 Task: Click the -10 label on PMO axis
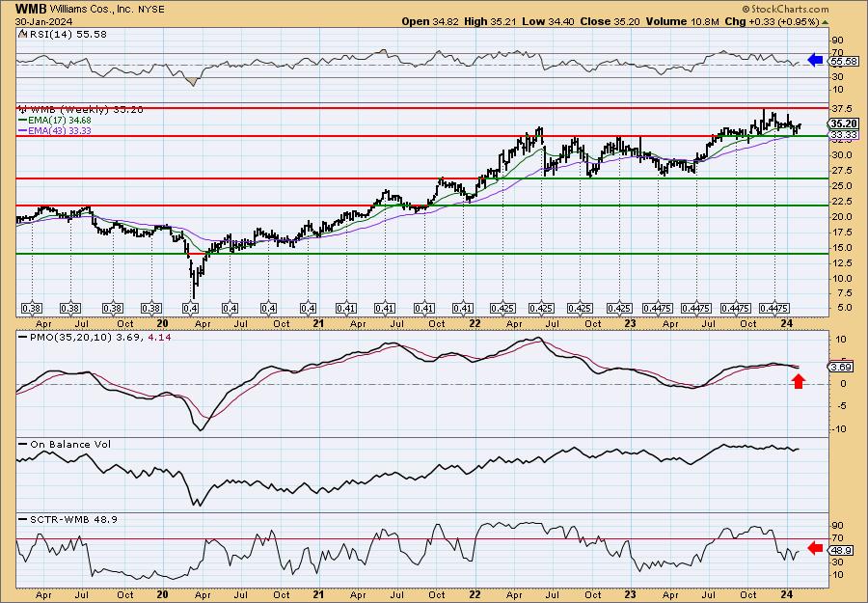pos(839,428)
